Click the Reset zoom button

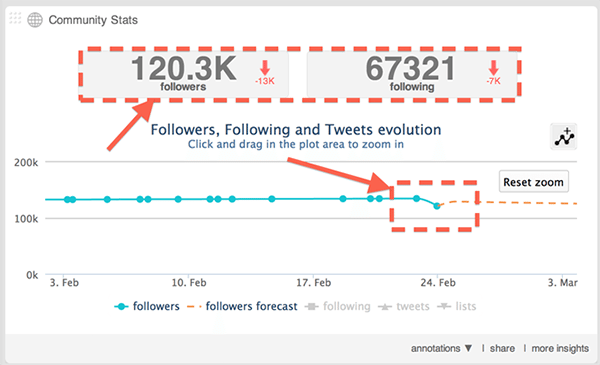click(x=533, y=182)
